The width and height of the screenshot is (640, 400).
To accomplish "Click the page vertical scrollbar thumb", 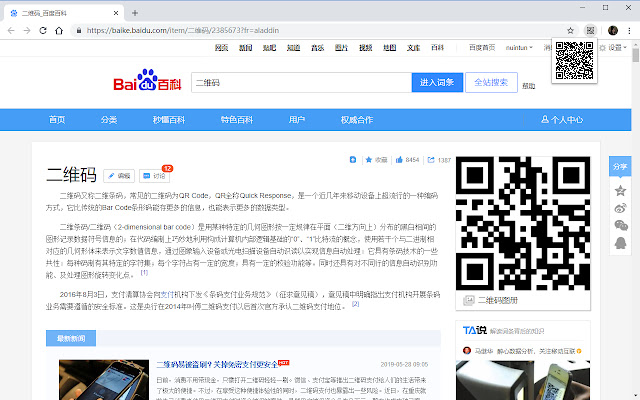I will (636, 55).
